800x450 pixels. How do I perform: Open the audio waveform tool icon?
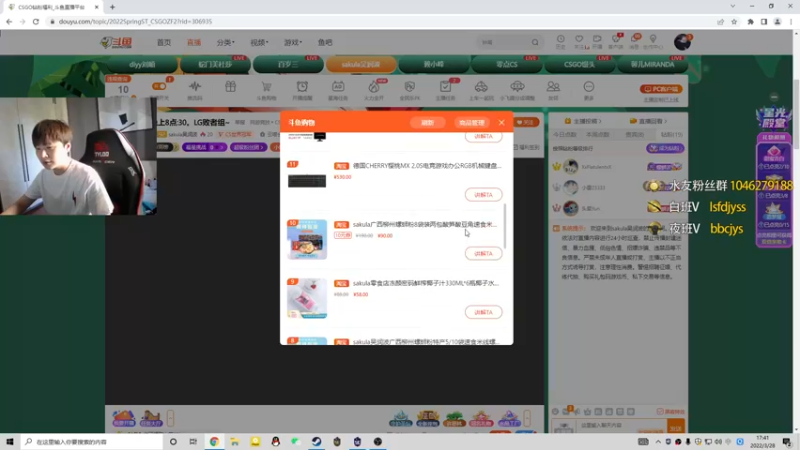click(x=194, y=87)
